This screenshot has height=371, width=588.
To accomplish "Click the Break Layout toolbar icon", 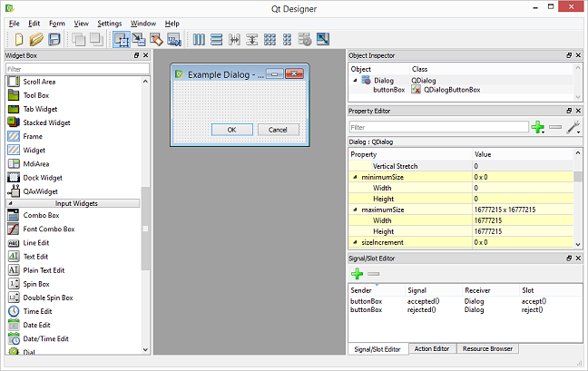I will (x=305, y=39).
